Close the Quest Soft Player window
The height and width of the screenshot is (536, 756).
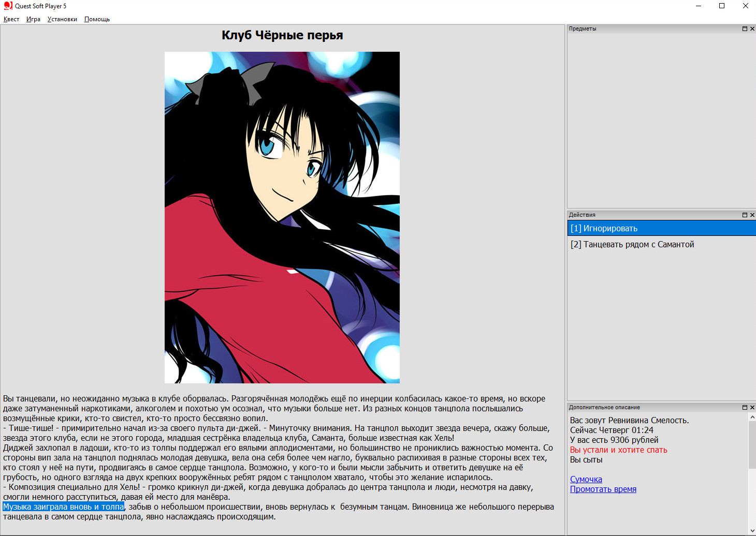[x=745, y=6]
